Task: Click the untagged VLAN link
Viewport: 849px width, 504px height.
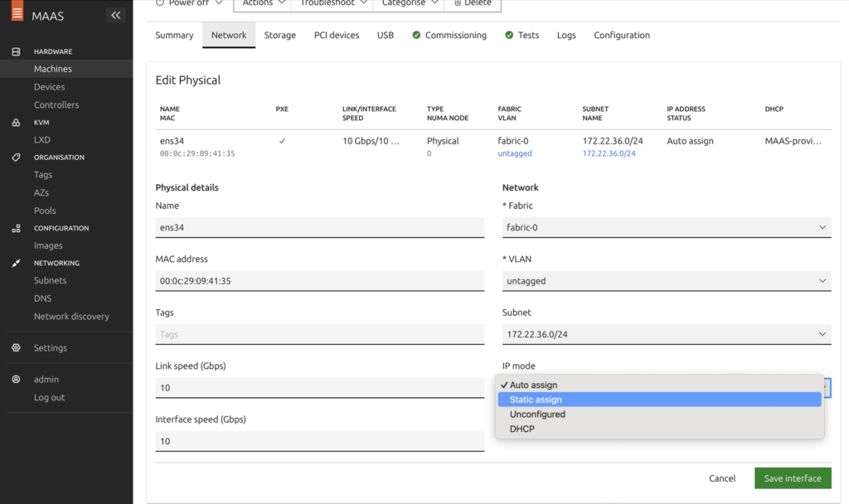Action: pos(515,153)
